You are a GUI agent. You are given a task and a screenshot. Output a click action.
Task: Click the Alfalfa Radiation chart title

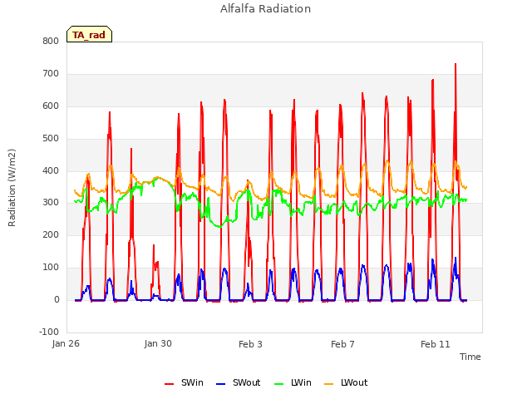(265, 9)
